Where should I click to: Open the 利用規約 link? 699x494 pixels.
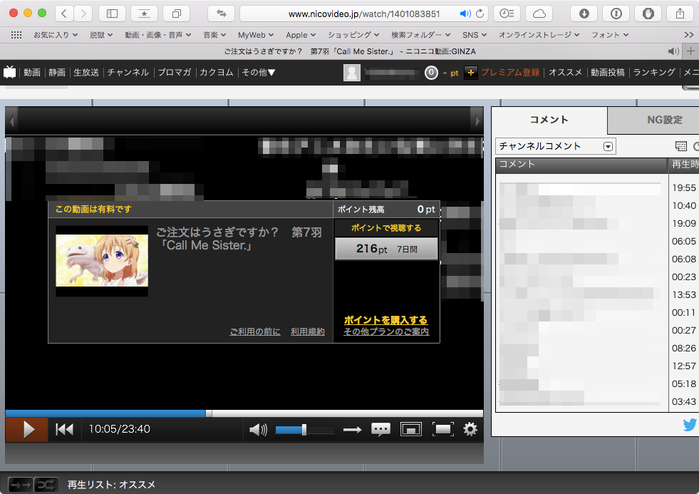(x=308, y=332)
